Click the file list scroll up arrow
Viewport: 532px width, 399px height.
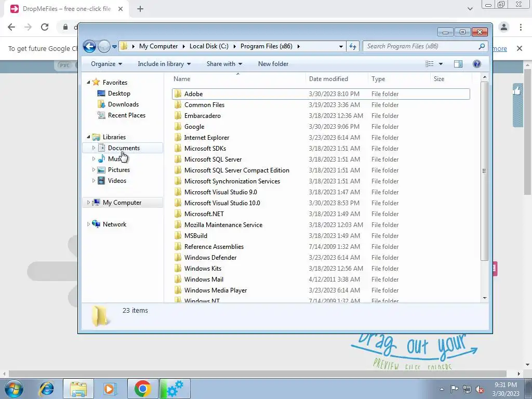click(x=485, y=77)
